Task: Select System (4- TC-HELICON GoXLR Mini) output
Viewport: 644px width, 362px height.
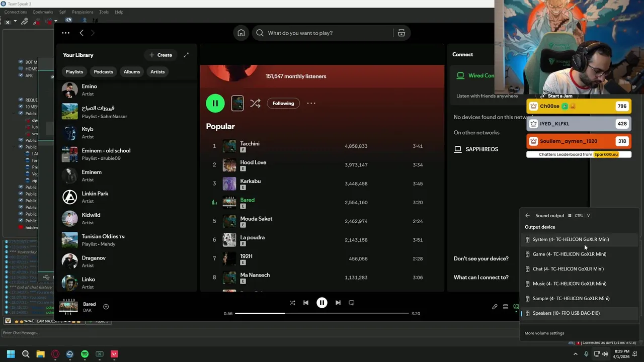Action: (579, 239)
